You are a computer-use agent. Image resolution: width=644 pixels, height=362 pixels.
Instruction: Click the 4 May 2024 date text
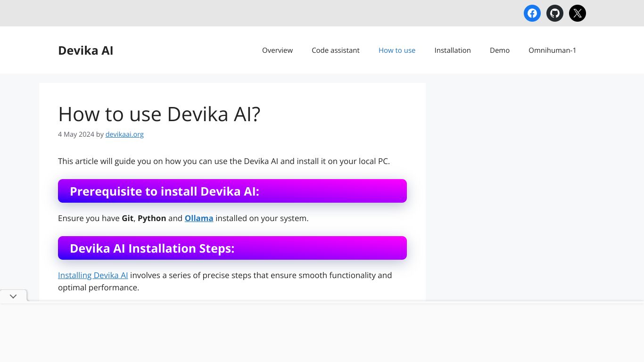76,134
